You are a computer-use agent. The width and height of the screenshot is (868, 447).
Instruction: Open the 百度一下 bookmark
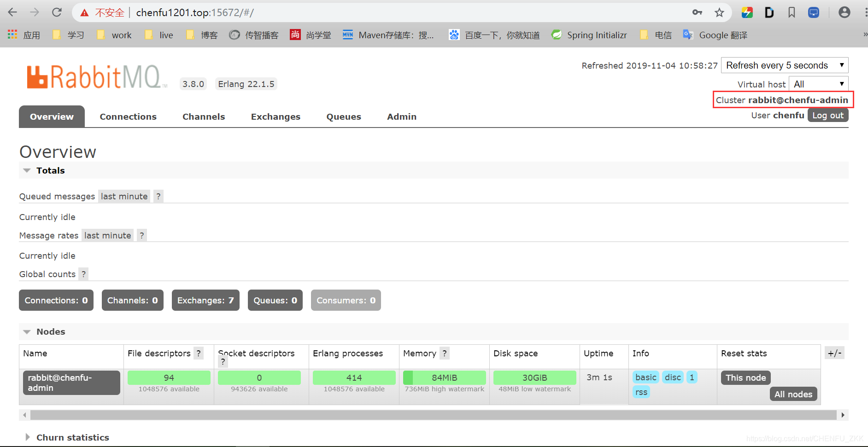[x=494, y=35]
